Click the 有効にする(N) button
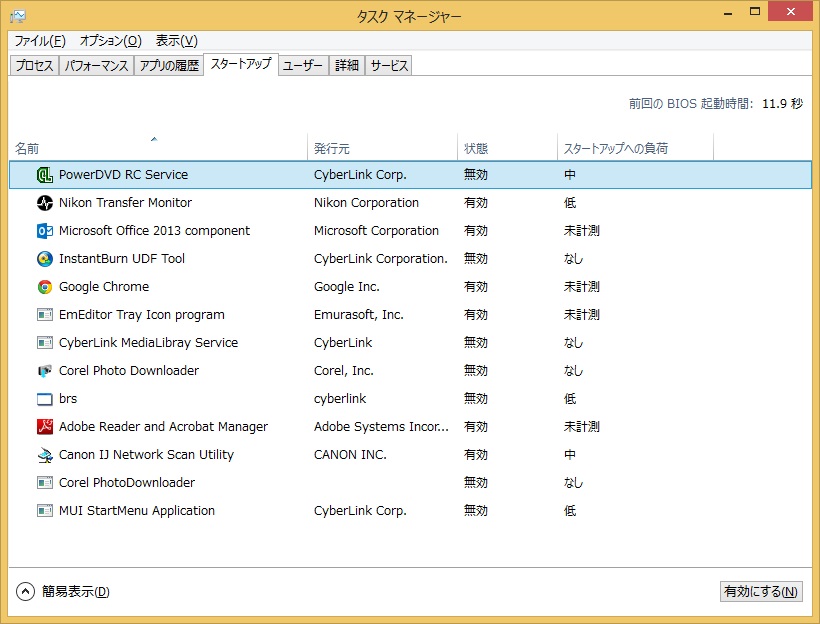This screenshot has height=624, width=820. pyautogui.click(x=761, y=592)
